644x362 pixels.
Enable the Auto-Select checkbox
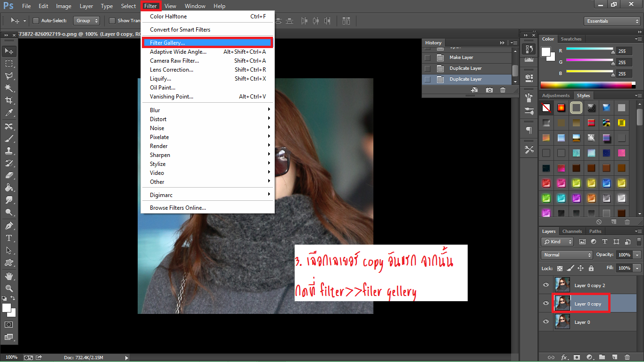coord(36,21)
